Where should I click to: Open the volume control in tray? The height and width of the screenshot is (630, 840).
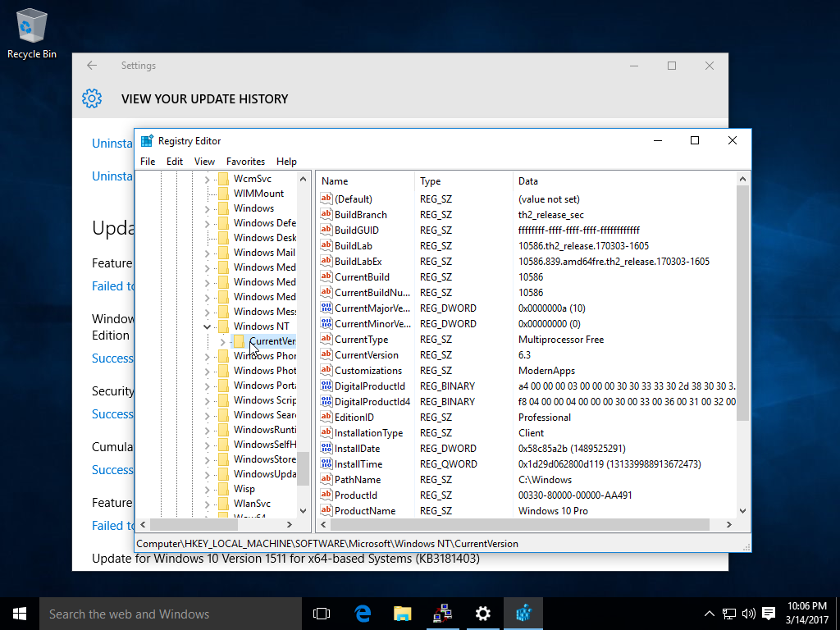coord(749,614)
